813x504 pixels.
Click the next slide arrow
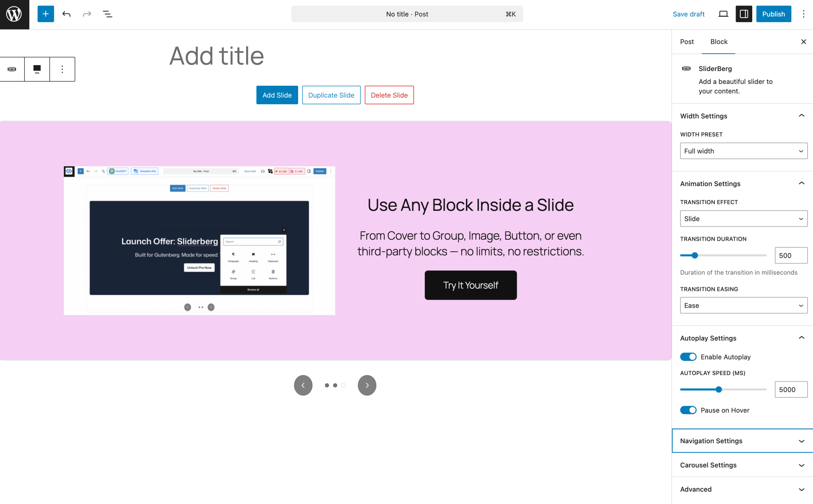point(367,385)
